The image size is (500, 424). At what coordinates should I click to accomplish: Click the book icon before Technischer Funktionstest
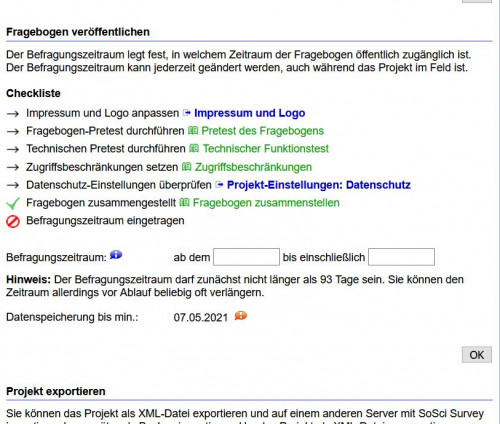(194, 148)
